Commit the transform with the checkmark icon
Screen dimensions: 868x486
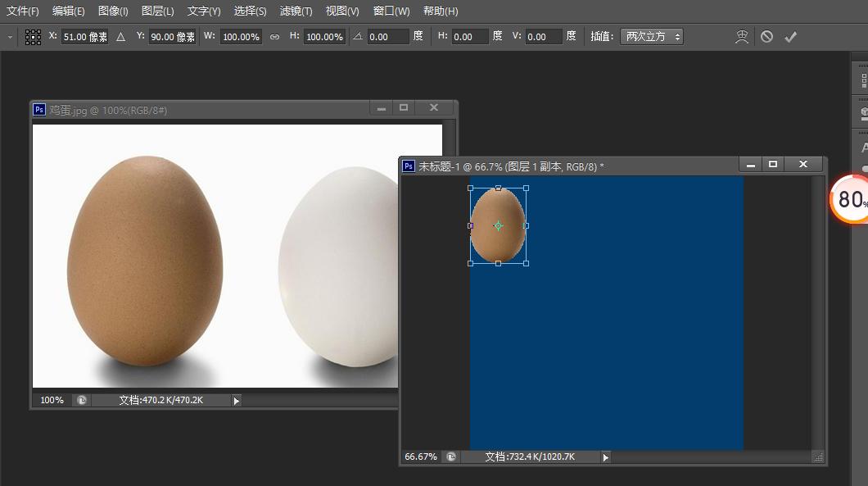point(790,36)
